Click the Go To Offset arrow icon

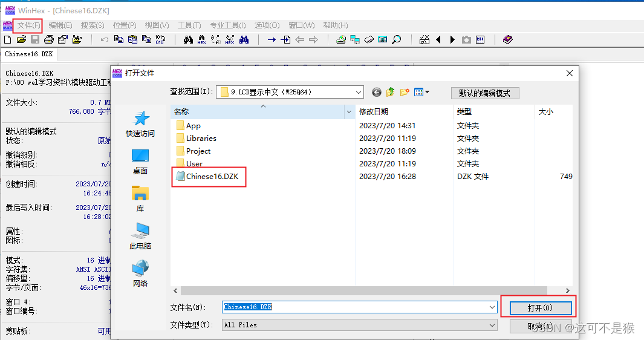pos(272,39)
